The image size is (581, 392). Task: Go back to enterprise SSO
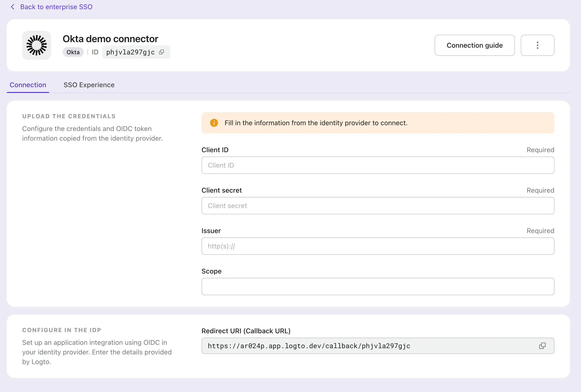tap(56, 7)
